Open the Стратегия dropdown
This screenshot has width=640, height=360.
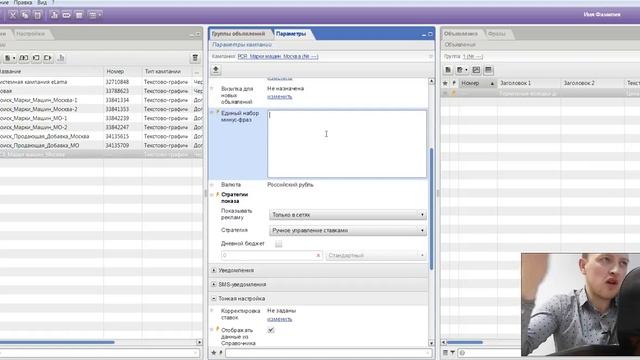coord(348,231)
